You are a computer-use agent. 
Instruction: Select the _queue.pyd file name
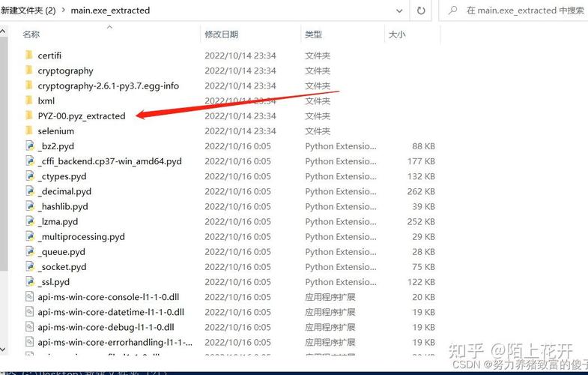pos(61,251)
